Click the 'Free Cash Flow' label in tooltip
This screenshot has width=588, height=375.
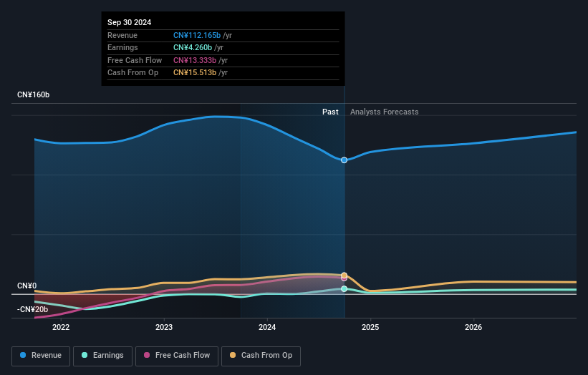point(135,60)
